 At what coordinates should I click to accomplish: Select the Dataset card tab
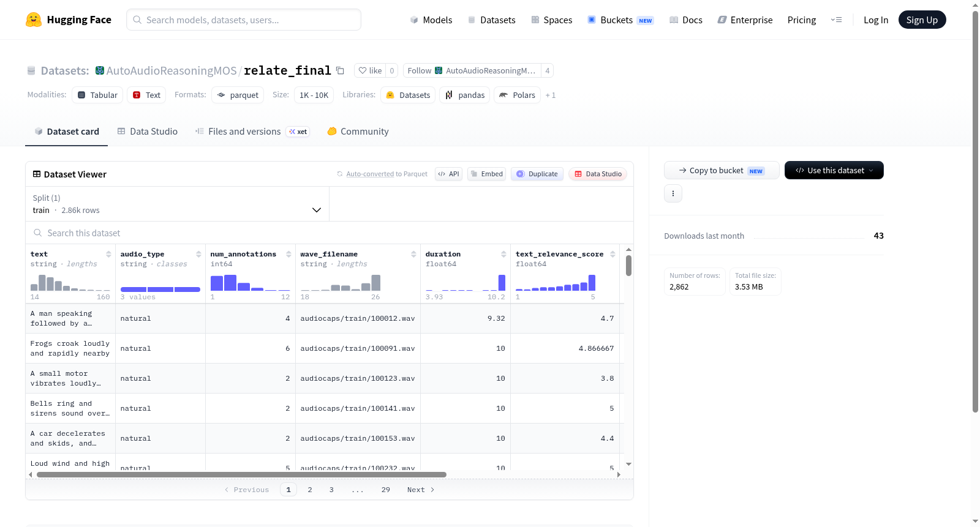pos(67,131)
